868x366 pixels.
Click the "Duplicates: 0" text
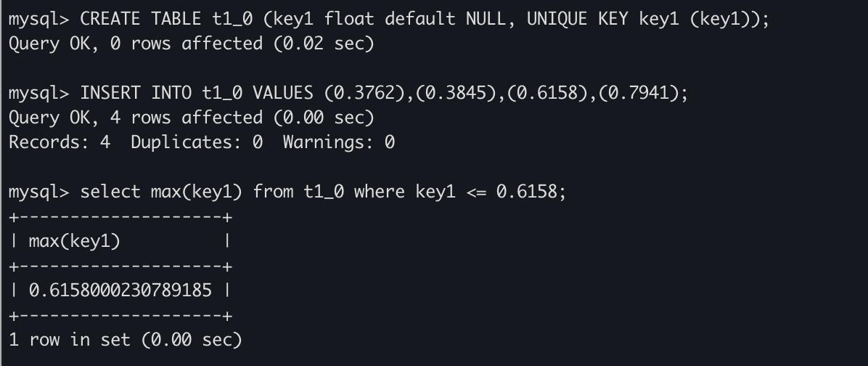click(x=197, y=142)
